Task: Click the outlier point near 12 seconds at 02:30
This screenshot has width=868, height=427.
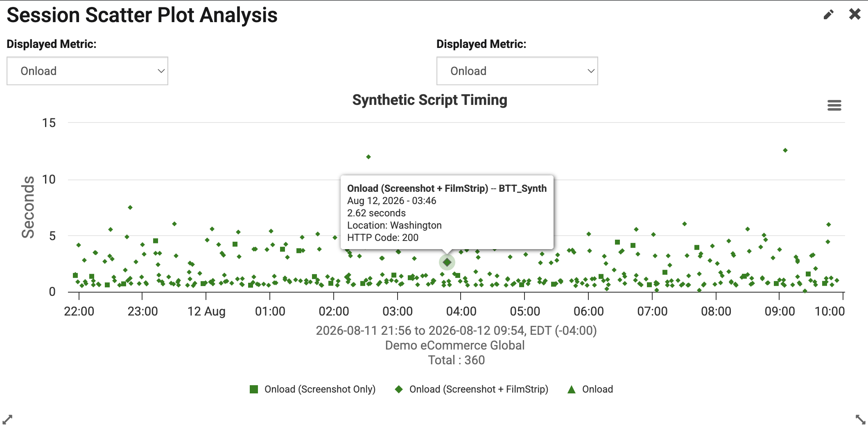Action: coord(368,157)
